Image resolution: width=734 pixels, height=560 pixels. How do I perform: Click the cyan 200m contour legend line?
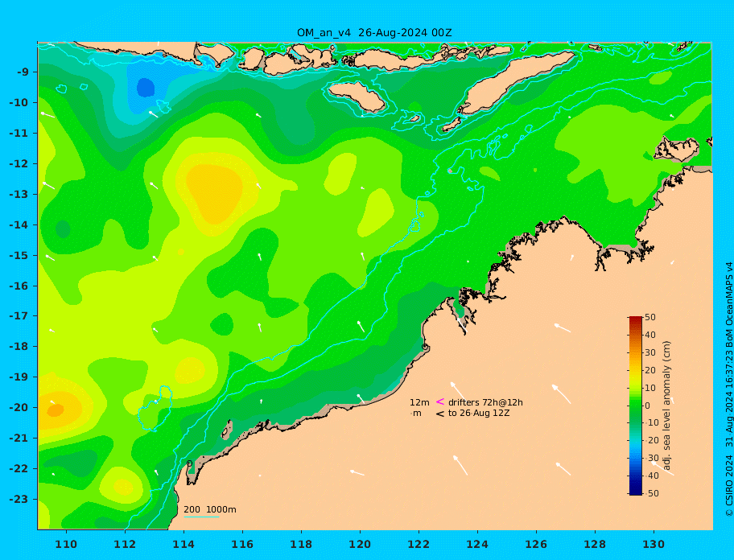[201, 517]
